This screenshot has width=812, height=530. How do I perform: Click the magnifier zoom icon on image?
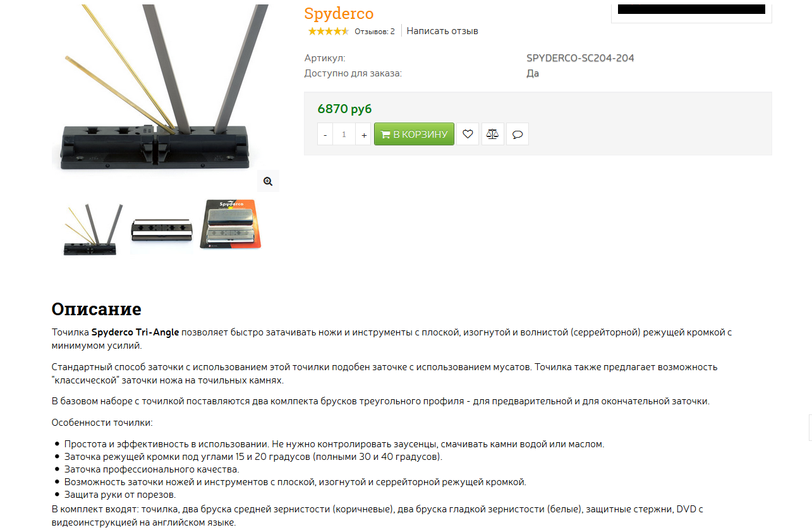pos(268,181)
